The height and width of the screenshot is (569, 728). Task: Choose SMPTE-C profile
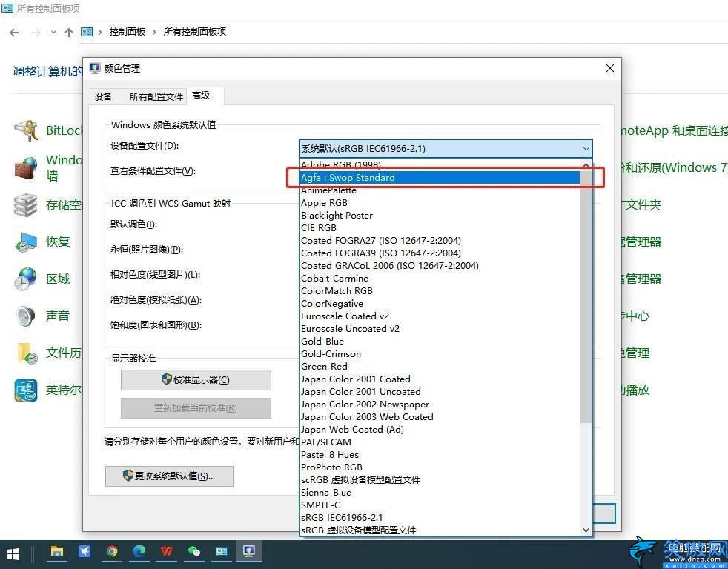440,505
